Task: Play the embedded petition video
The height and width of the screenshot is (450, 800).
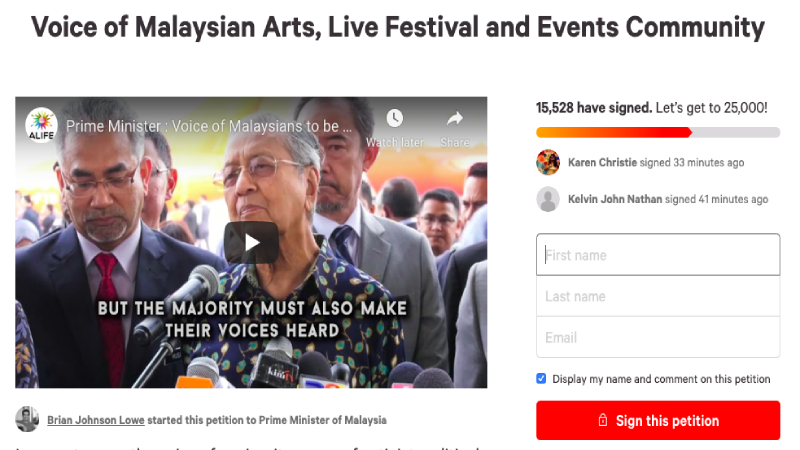Action: click(251, 242)
